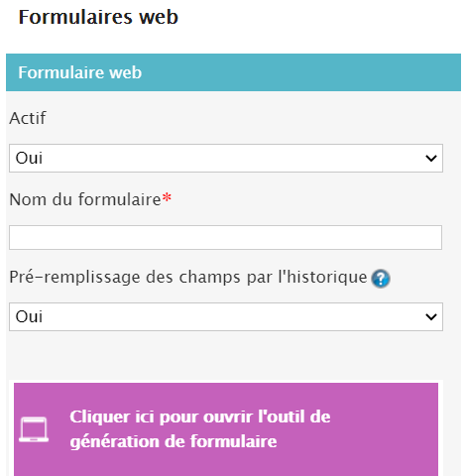465x476 pixels.
Task: Select the Oui value in Actif box
Action: tap(29, 158)
